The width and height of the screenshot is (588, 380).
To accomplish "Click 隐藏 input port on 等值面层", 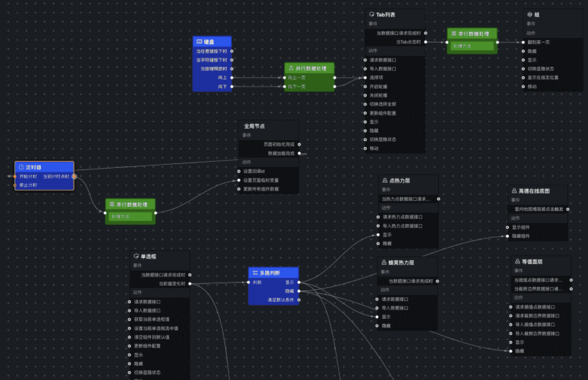I will point(511,351).
